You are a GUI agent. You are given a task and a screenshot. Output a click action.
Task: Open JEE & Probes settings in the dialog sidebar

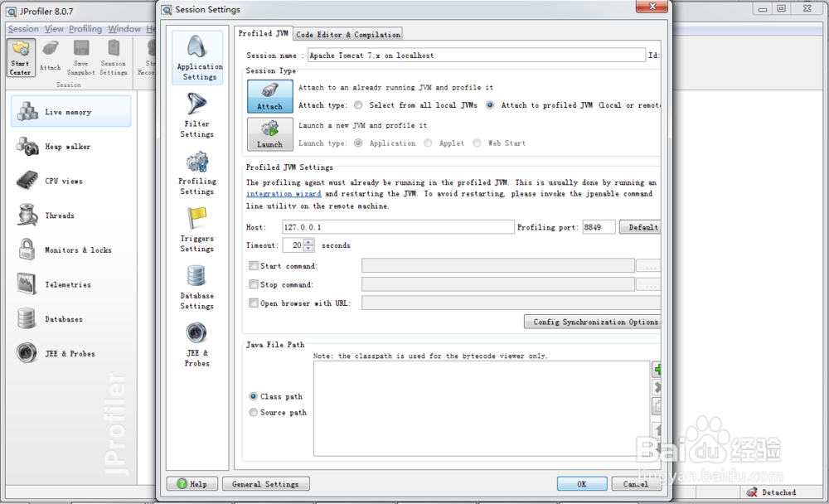(196, 345)
